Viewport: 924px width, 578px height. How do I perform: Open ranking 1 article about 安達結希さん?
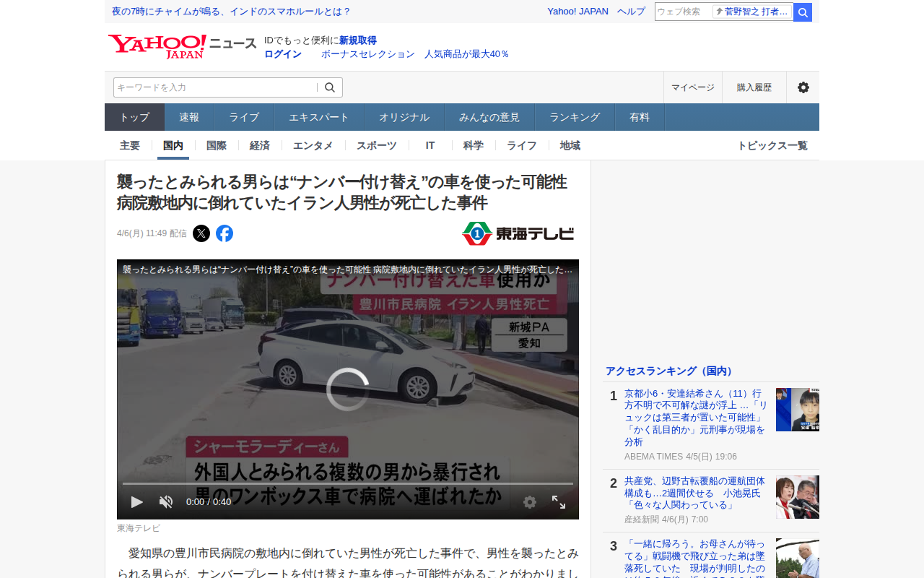point(694,418)
